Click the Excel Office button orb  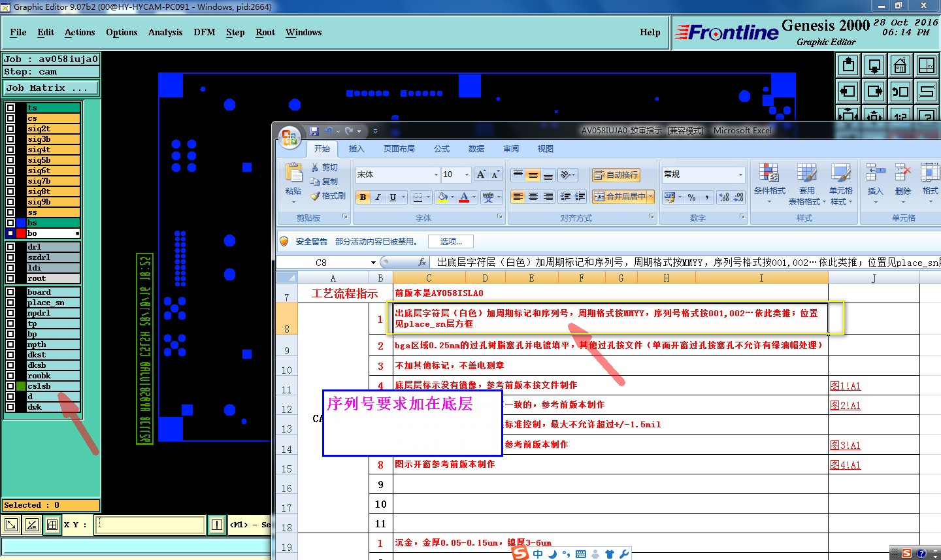coord(289,139)
